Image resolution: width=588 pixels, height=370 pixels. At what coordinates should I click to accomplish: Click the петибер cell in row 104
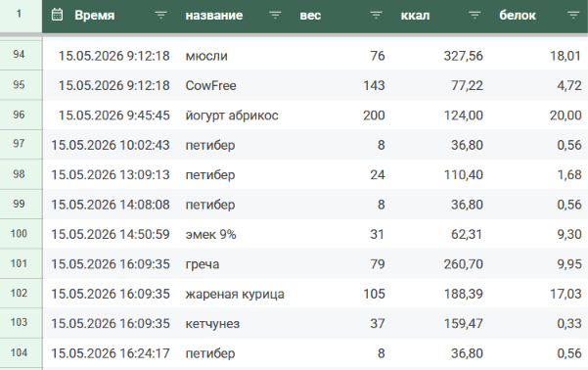click(x=236, y=353)
